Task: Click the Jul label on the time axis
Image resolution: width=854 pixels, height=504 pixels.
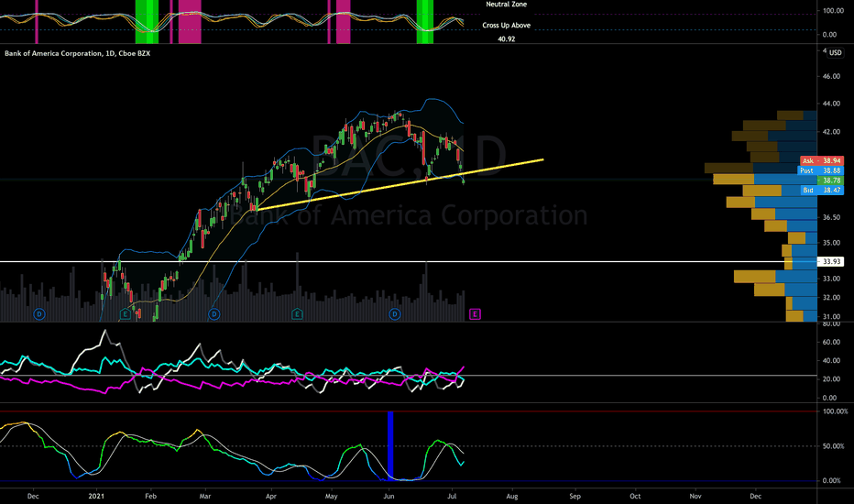Action: 452,497
